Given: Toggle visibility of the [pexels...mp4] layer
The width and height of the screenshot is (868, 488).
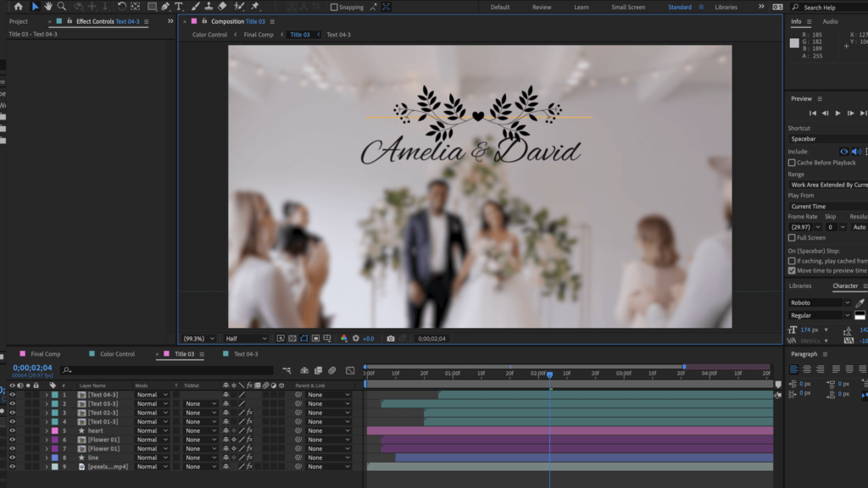Looking at the screenshot, I should (13, 467).
